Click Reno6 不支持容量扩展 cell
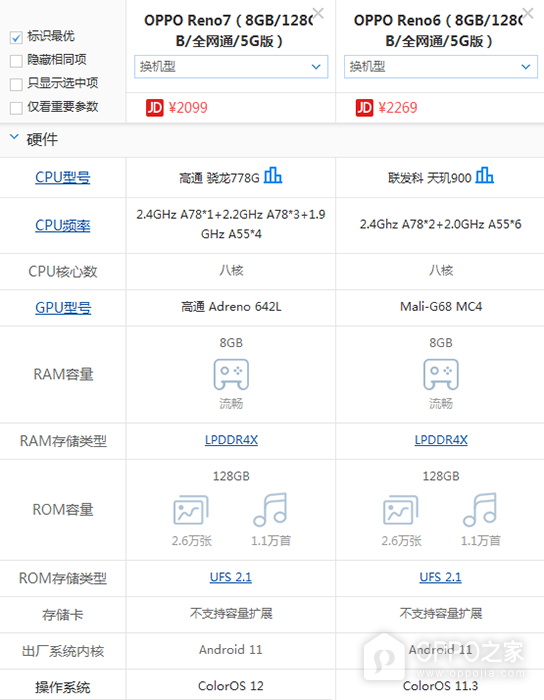Screen dimensions: 544x700 tap(441, 613)
